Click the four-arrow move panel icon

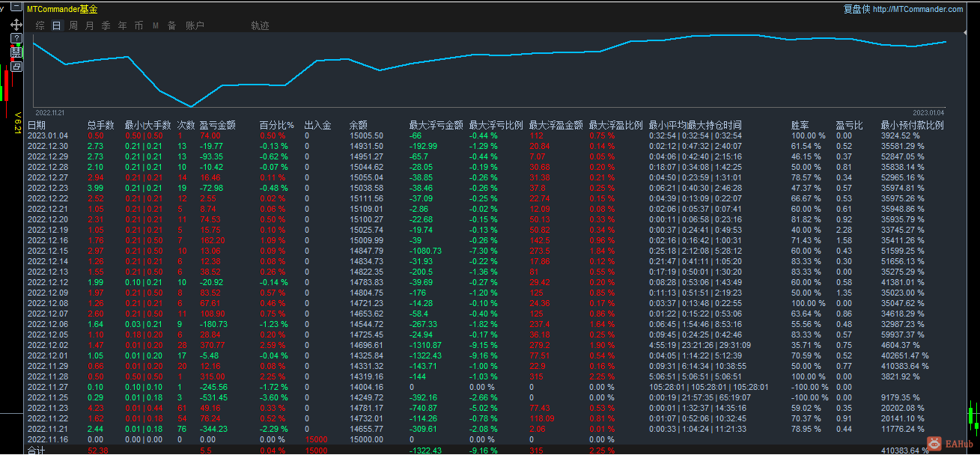tap(16, 25)
